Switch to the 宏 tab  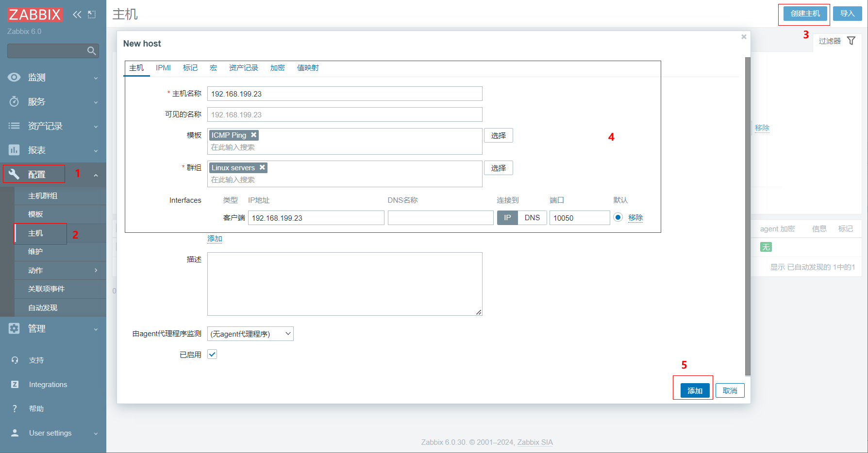pyautogui.click(x=214, y=68)
